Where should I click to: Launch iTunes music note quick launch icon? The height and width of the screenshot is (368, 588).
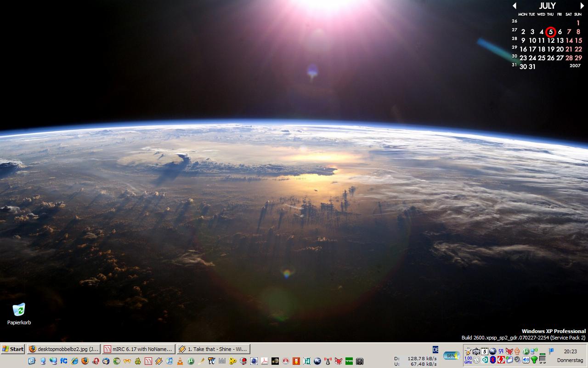170,361
